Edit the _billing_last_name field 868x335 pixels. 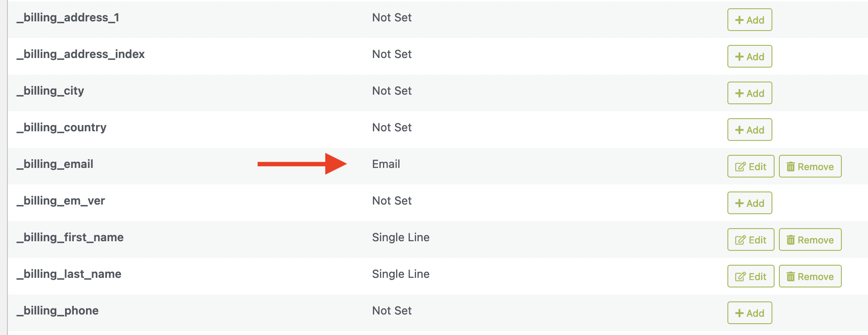tap(751, 276)
